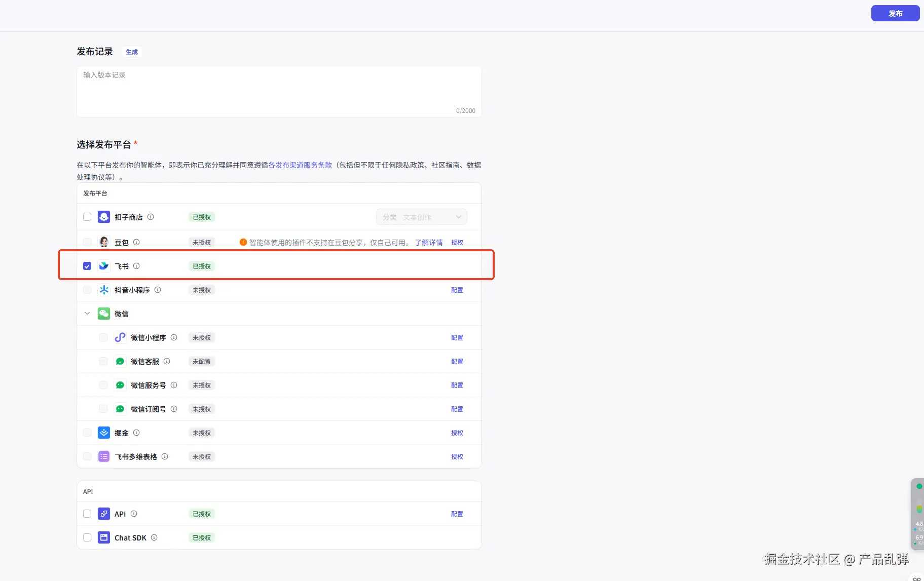Click 生成 to generate release notes

pyautogui.click(x=132, y=52)
